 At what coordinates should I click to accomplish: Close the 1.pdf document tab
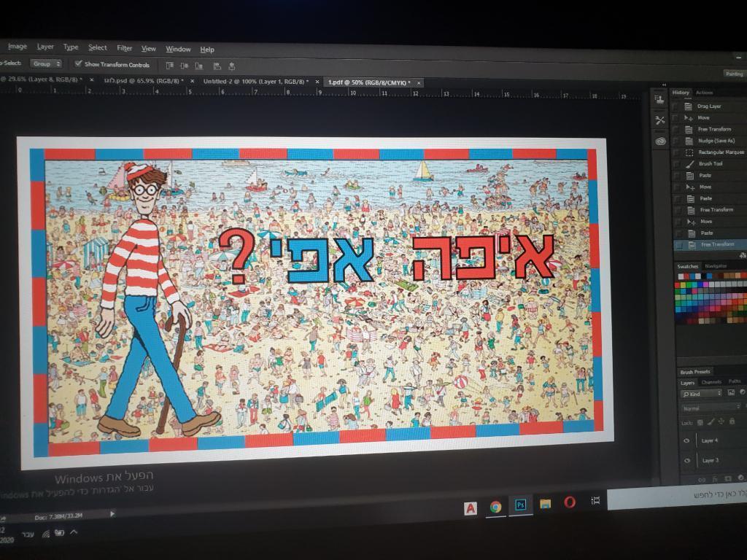click(x=419, y=83)
